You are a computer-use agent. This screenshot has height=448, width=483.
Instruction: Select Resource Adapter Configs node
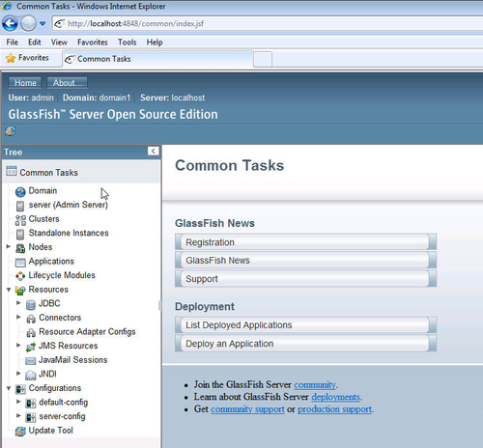point(87,332)
